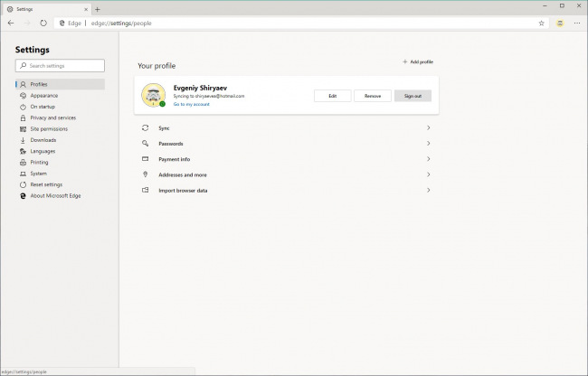This screenshot has width=588, height=376.
Task: Click the Your profile heading
Action: coord(156,66)
